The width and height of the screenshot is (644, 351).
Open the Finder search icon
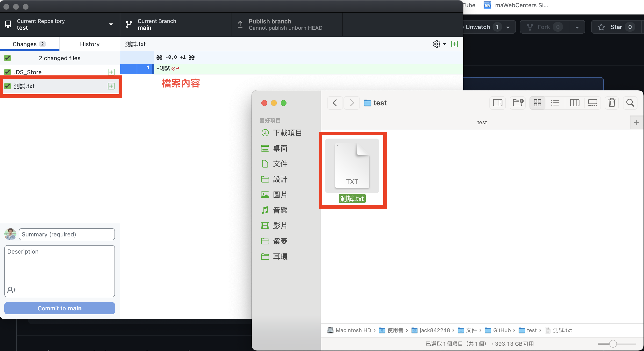(630, 103)
